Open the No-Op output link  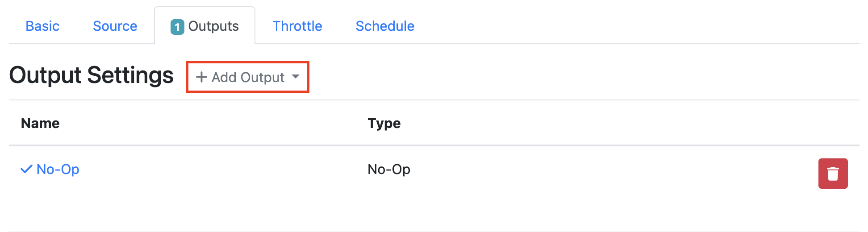tap(58, 170)
